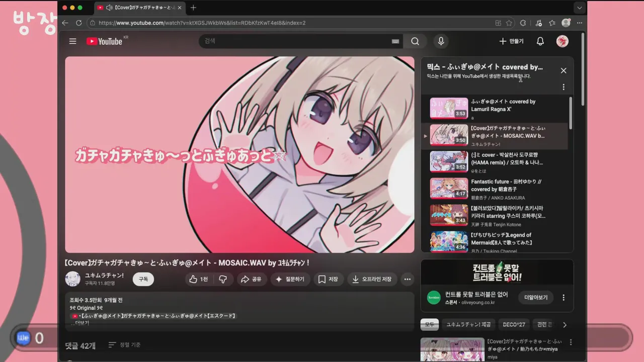Expand the tab search chevron at top right
Image resolution: width=644 pixels, height=362 pixels.
click(x=580, y=8)
